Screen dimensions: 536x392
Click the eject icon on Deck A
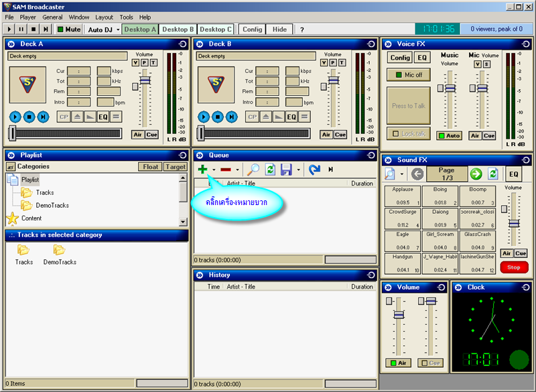click(x=78, y=117)
